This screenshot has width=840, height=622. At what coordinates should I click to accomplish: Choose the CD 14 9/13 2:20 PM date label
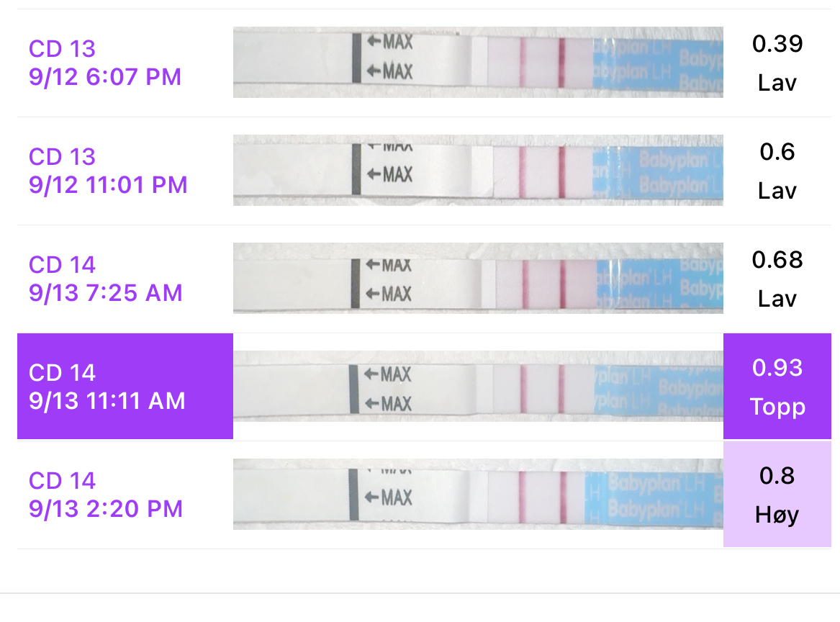point(105,495)
